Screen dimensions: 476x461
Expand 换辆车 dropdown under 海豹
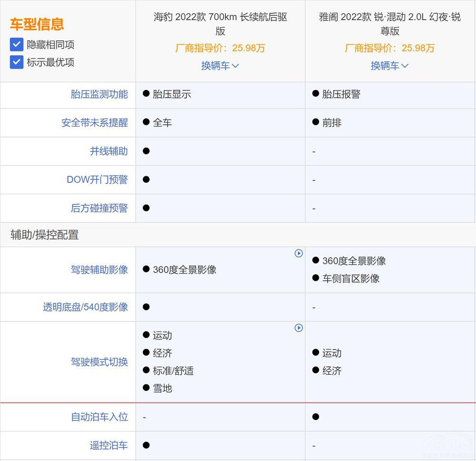tap(220, 65)
